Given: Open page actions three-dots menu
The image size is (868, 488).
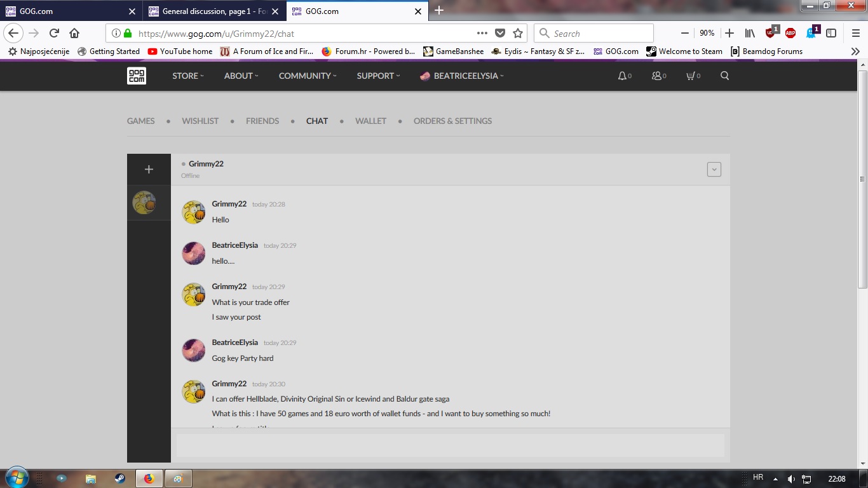Looking at the screenshot, I should 482,33.
